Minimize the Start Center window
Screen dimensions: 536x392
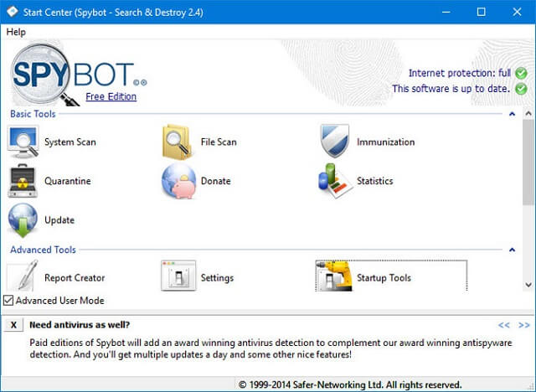coord(446,12)
